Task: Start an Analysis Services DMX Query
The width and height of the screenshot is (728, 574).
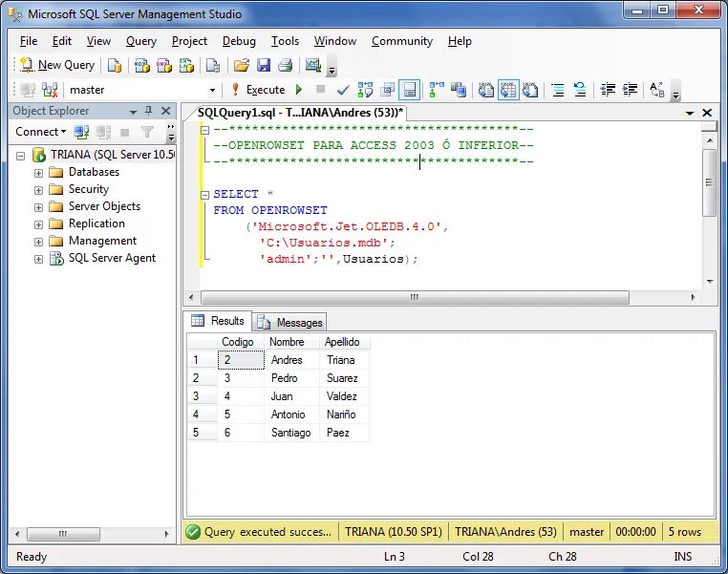Action: [x=164, y=66]
